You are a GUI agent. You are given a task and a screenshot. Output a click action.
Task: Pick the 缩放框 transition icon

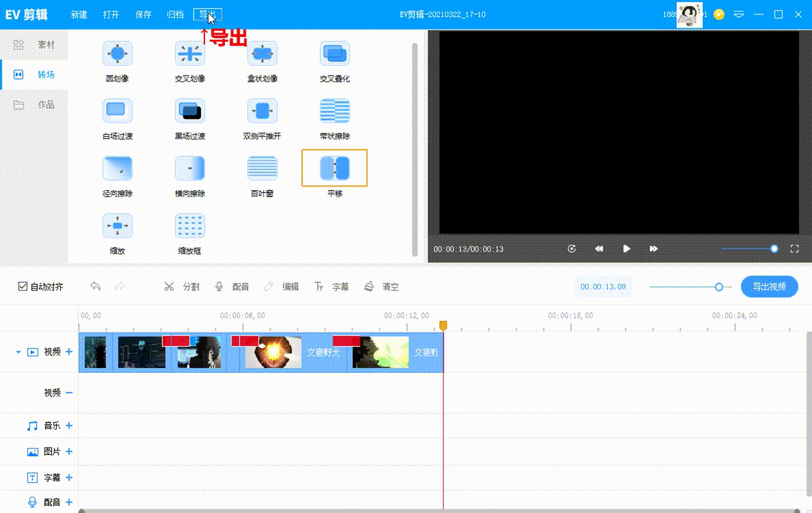(x=189, y=226)
